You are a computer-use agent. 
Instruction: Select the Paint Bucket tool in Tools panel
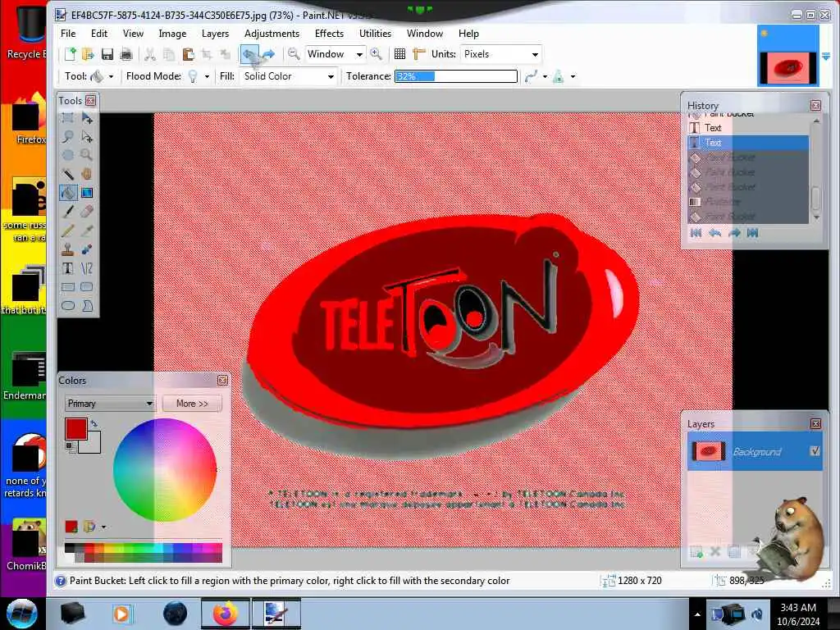[68, 193]
